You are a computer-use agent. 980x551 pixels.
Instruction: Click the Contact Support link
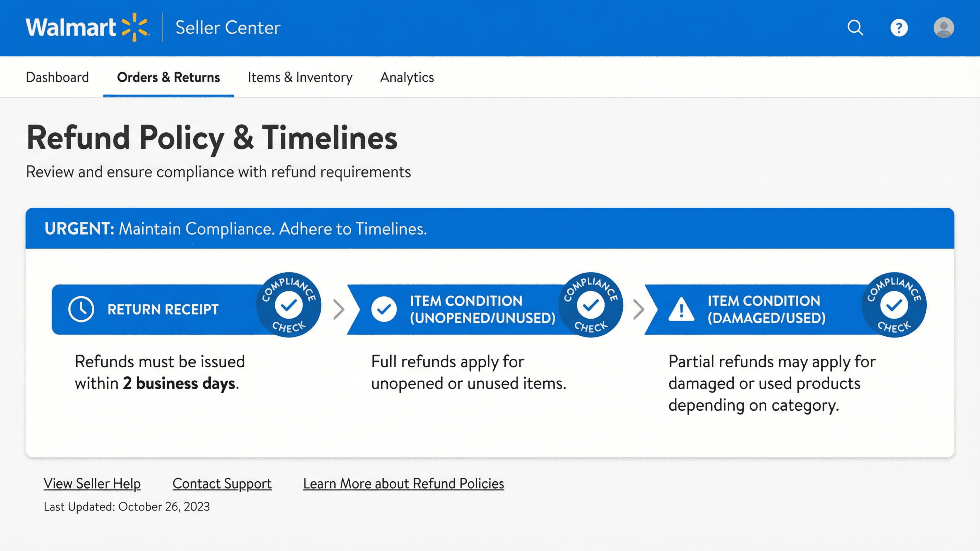pyautogui.click(x=222, y=484)
